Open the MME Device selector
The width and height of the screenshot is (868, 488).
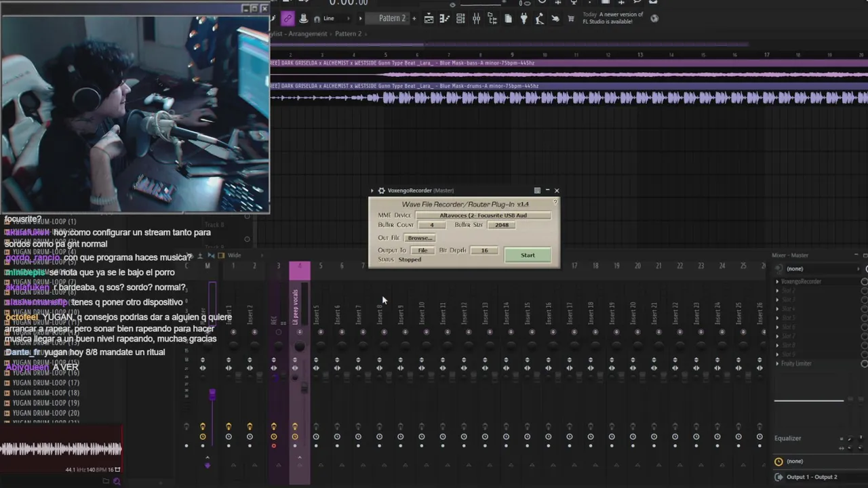pyautogui.click(x=483, y=216)
